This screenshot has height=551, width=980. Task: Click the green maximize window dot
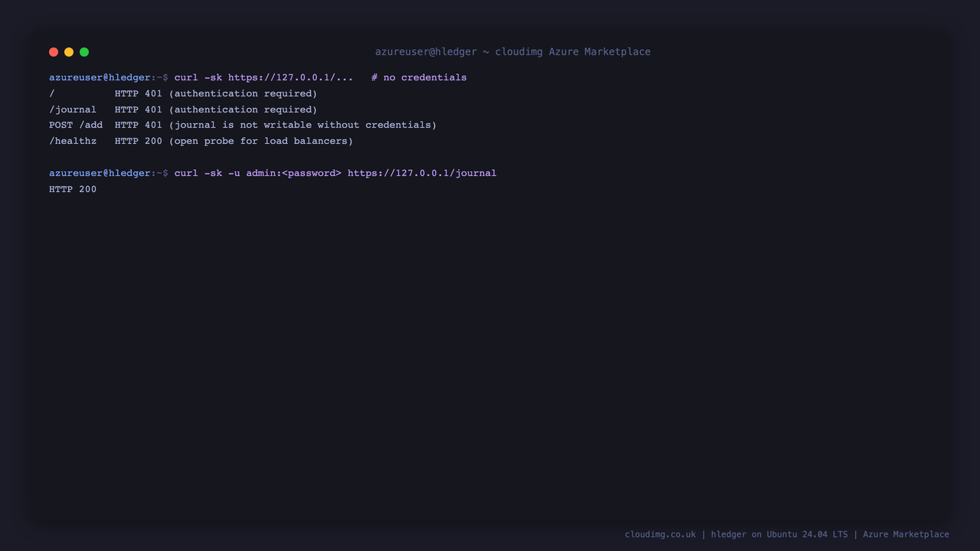84,52
